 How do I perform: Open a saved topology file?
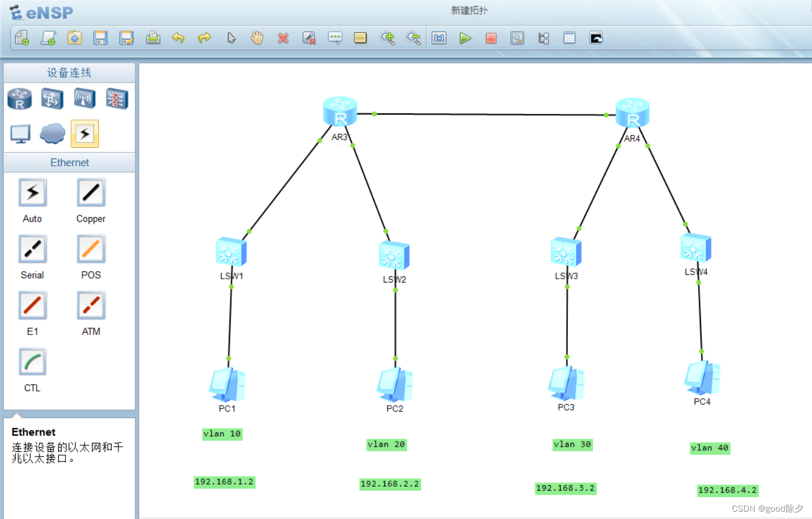click(x=74, y=38)
